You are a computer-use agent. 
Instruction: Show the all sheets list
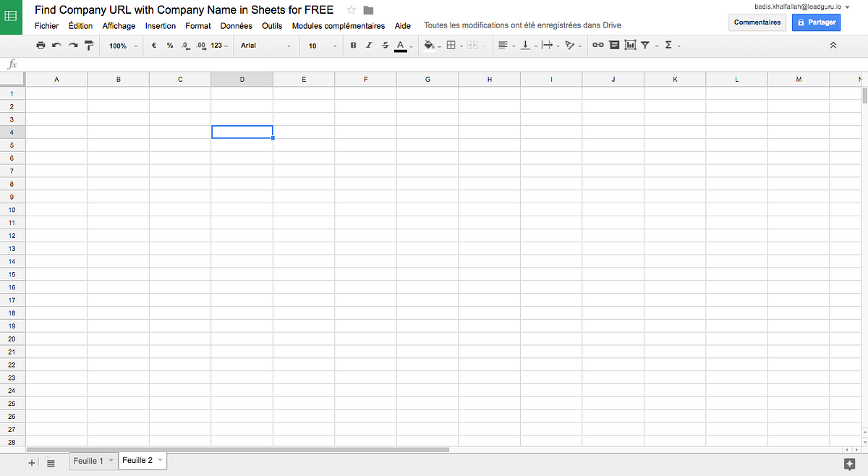click(x=51, y=462)
